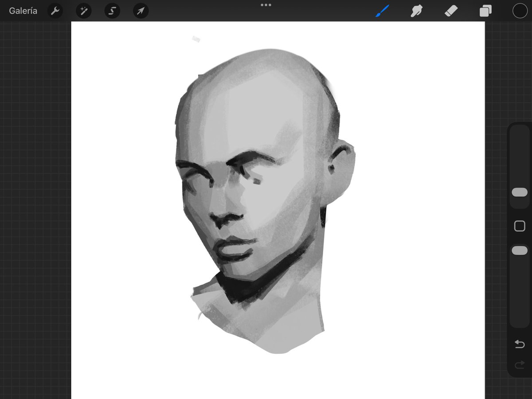Tap the square Modify button in sidebar
The width and height of the screenshot is (532, 399).
tap(520, 226)
